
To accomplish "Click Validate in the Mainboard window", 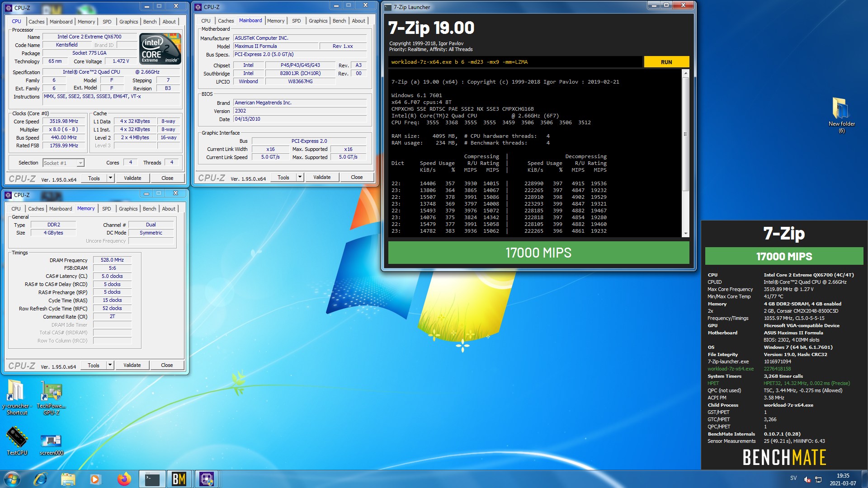I will click(322, 177).
